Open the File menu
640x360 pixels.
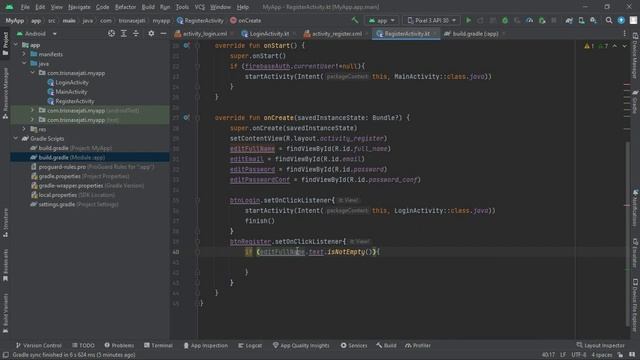point(25,7)
